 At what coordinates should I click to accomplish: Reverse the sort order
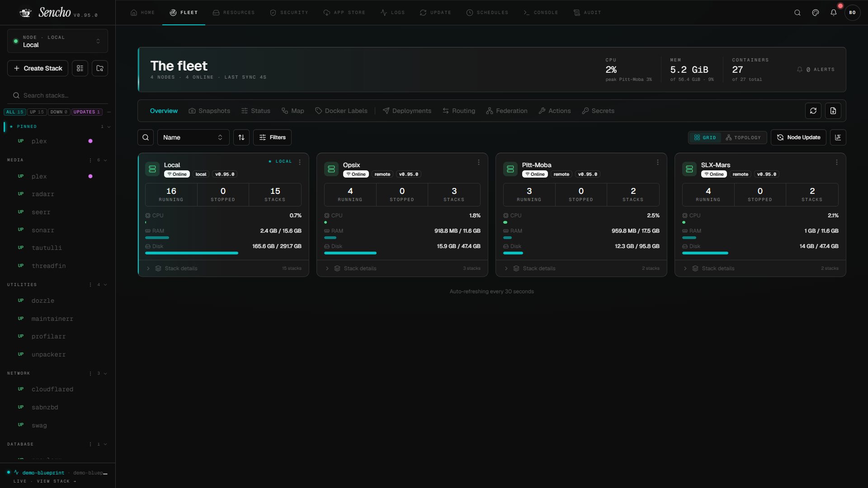pos(241,137)
